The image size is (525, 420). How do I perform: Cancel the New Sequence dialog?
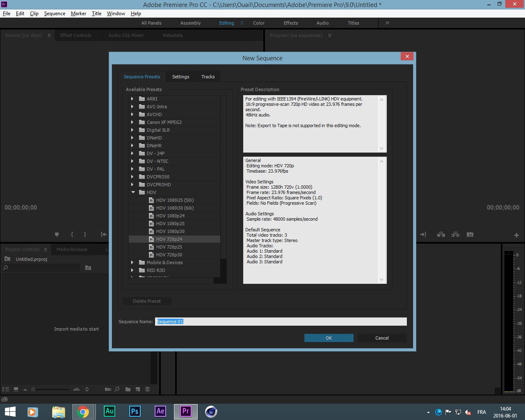[382, 338]
